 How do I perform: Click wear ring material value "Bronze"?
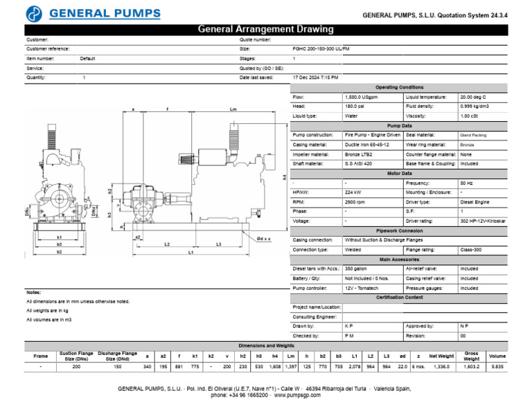point(467,145)
